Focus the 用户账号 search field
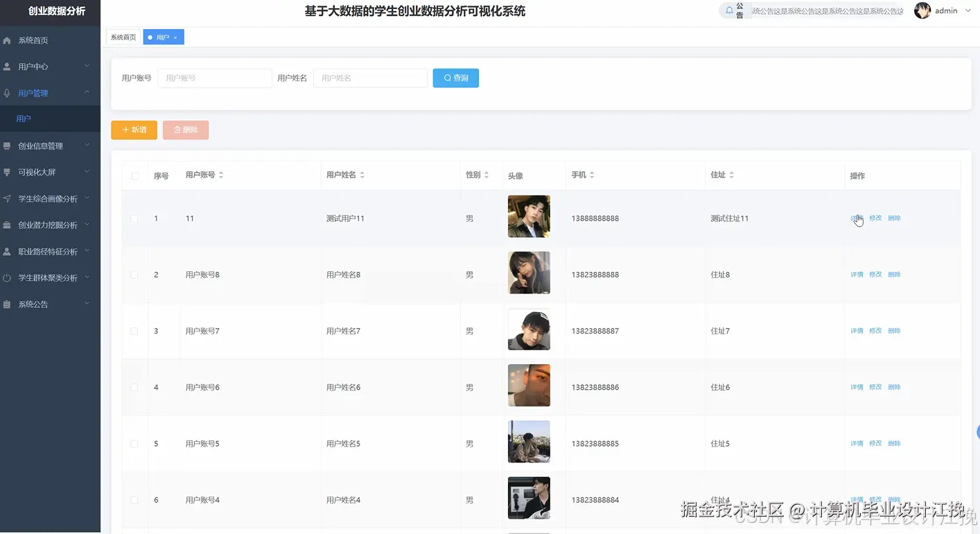Viewport: 980px width, 534px height. 215,78
